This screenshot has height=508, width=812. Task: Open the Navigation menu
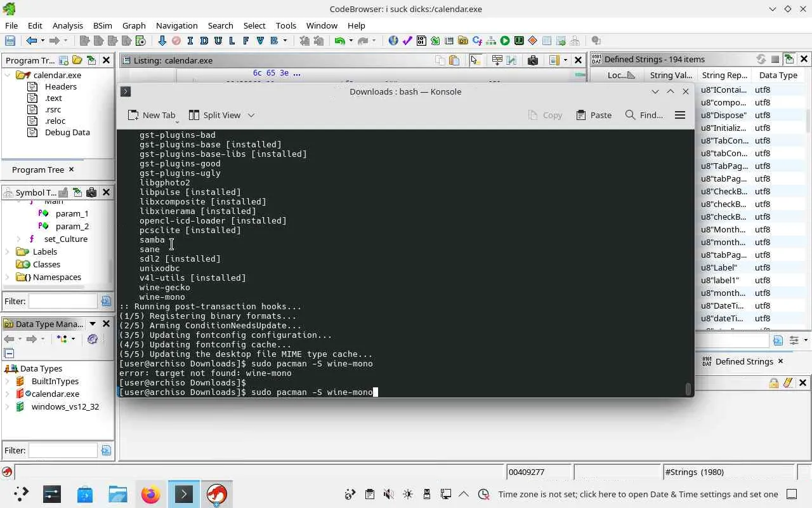tap(176, 25)
